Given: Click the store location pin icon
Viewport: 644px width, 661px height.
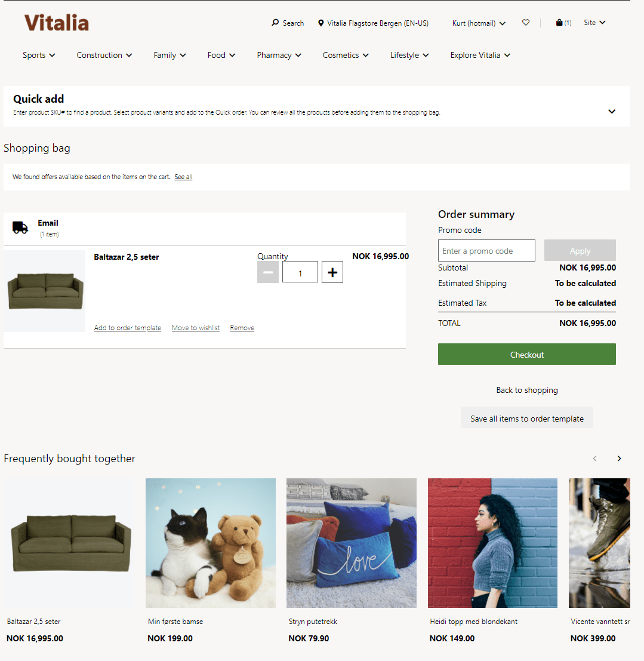Looking at the screenshot, I should (x=321, y=23).
